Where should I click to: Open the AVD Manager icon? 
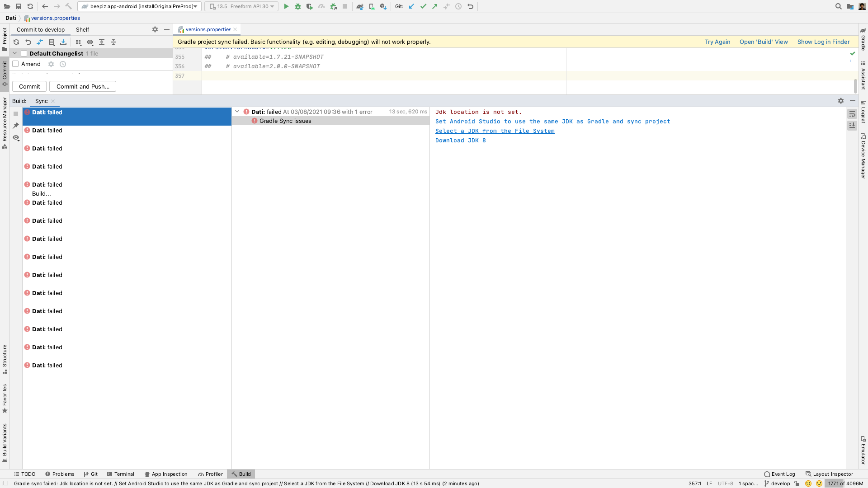372,6
